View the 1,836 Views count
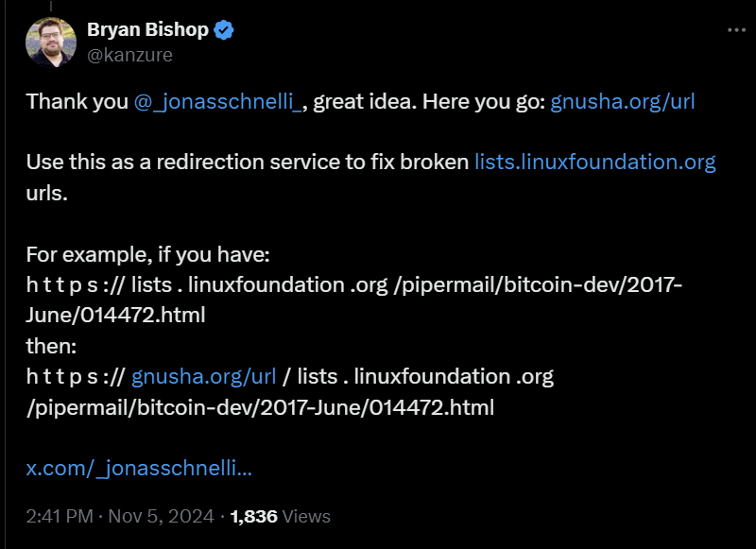756x549 pixels. tap(281, 516)
